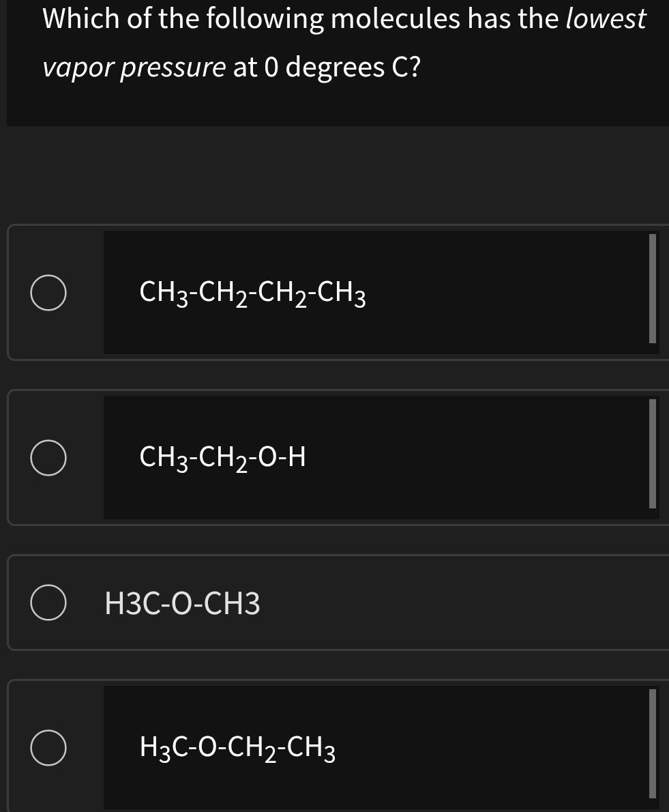Click the answer text H3C-O-CH3
The image size is (669, 812).
point(183,603)
